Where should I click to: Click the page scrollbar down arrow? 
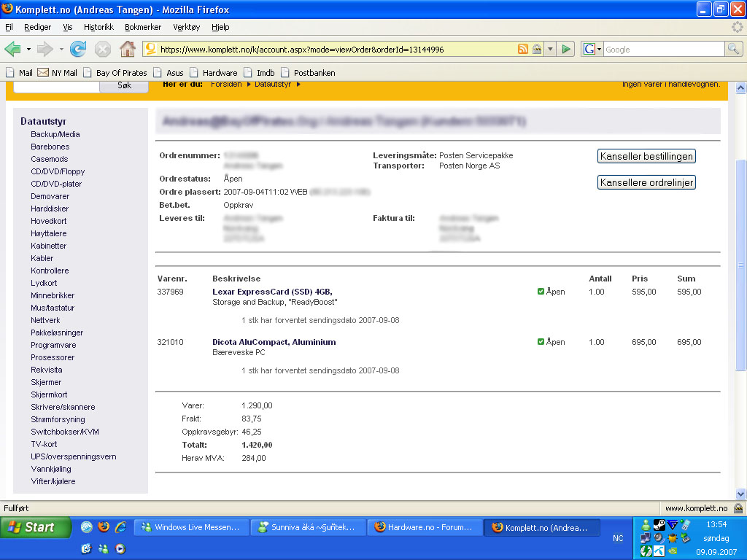coord(740,494)
